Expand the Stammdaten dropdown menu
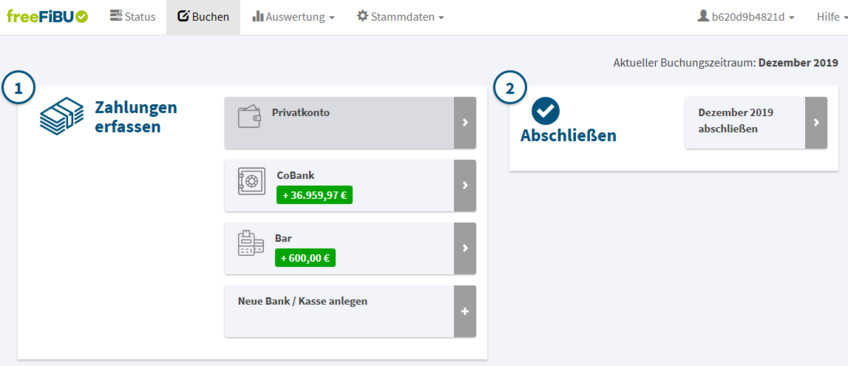848x366 pixels. point(400,17)
